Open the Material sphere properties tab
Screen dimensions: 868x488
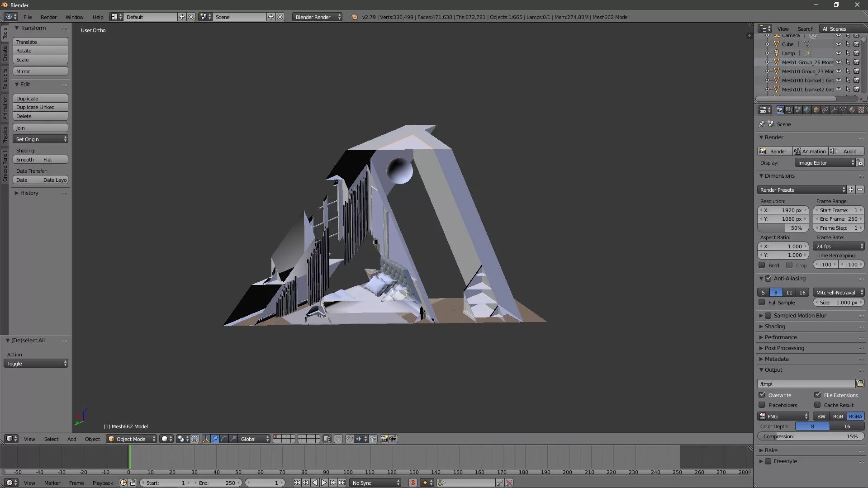[852, 110]
